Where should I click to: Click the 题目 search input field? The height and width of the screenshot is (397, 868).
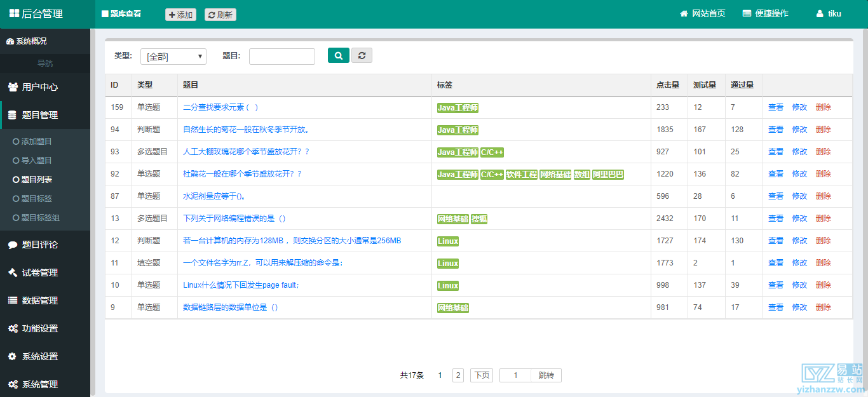tap(281, 57)
